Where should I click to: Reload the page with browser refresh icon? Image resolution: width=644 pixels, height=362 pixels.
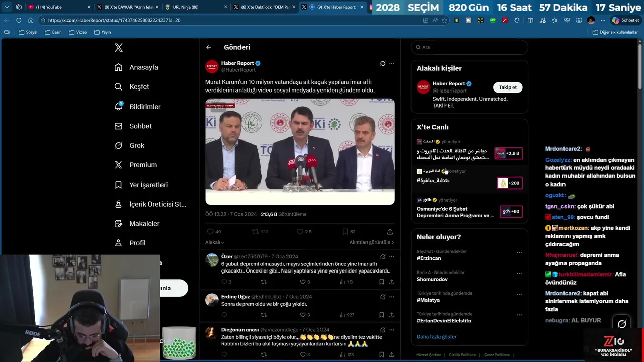tap(19, 20)
